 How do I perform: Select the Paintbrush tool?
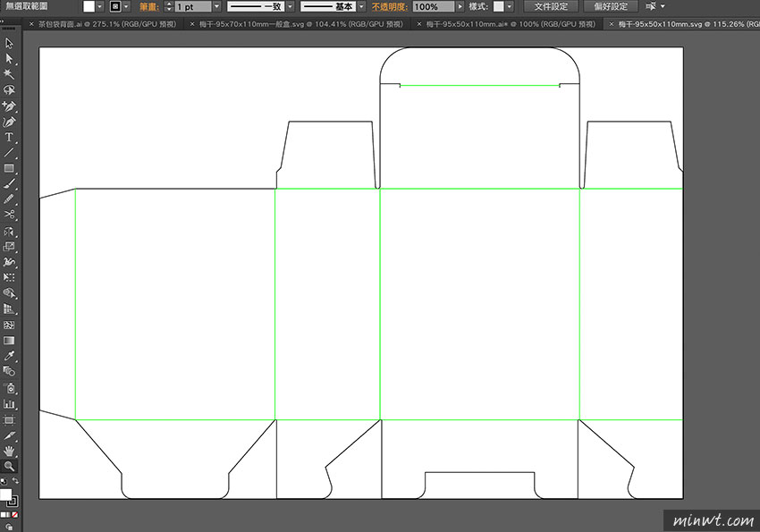click(9, 183)
